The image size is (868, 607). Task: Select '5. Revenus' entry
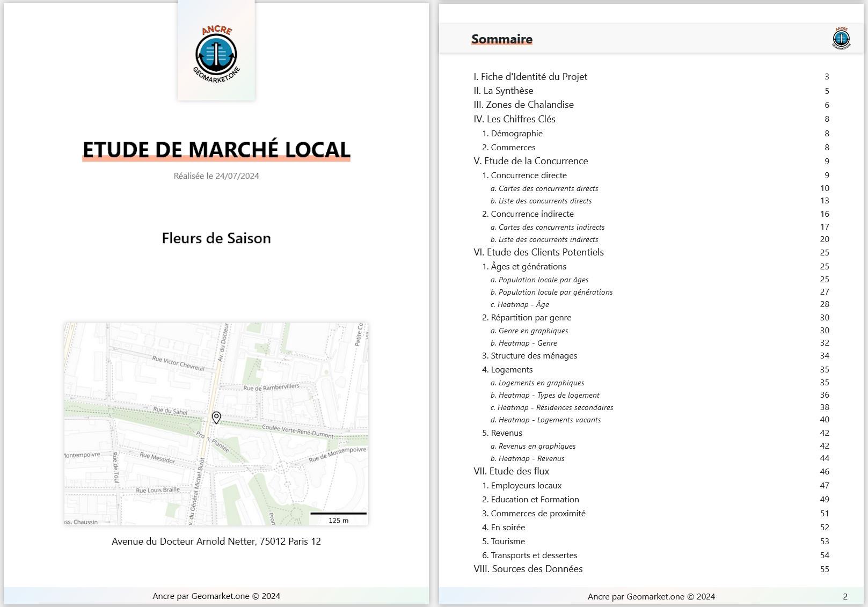(x=502, y=433)
